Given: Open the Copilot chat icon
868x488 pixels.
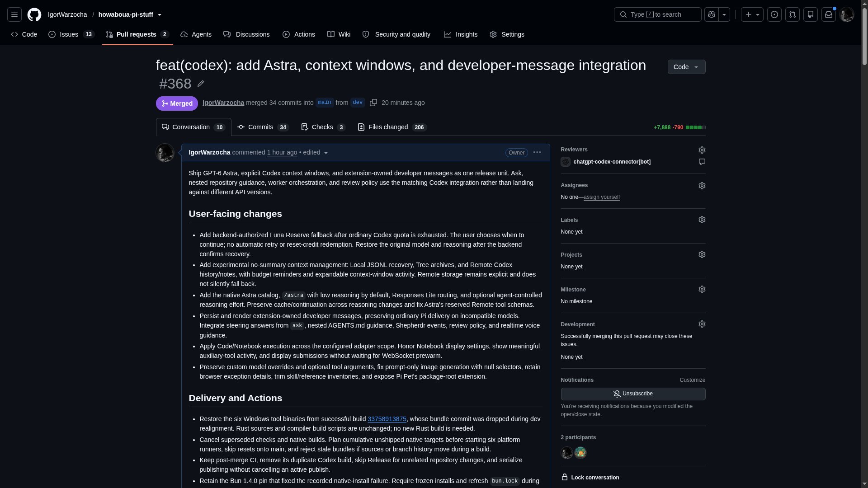Looking at the screenshot, I should tap(712, 14).
